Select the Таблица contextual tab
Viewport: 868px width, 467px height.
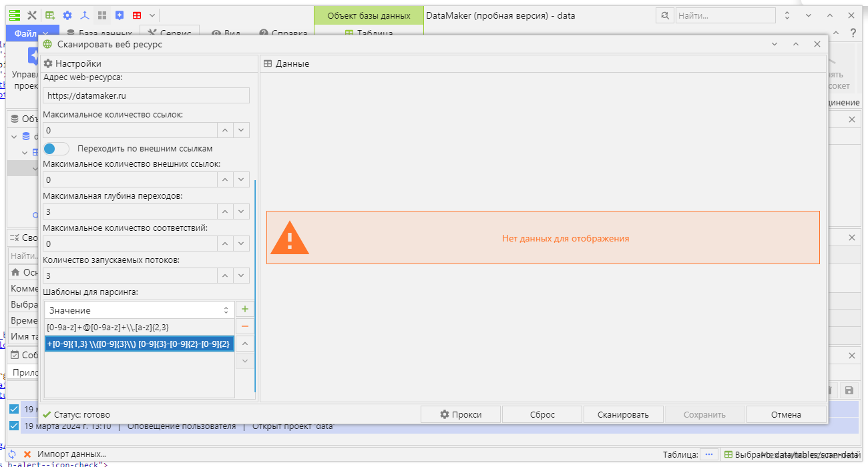369,33
